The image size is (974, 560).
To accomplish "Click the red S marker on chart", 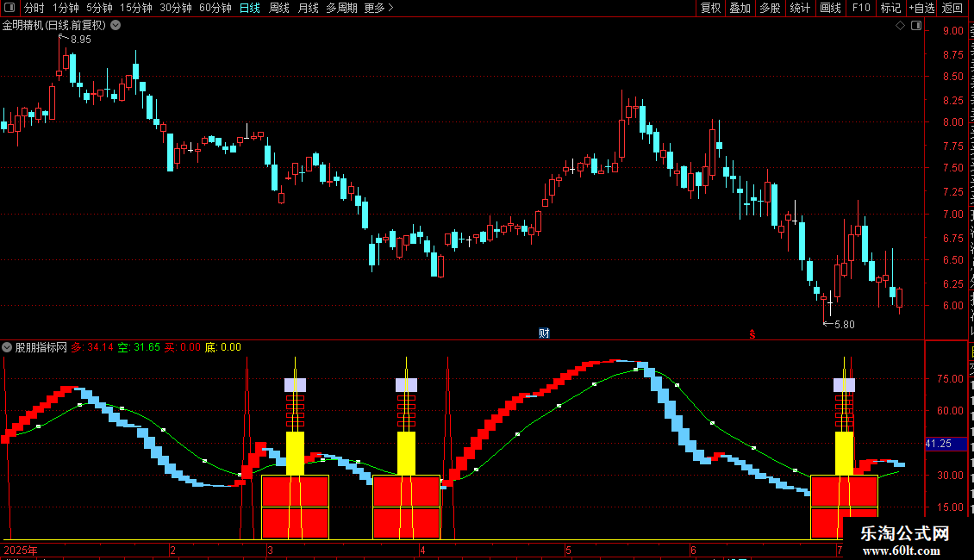I will pyautogui.click(x=752, y=334).
